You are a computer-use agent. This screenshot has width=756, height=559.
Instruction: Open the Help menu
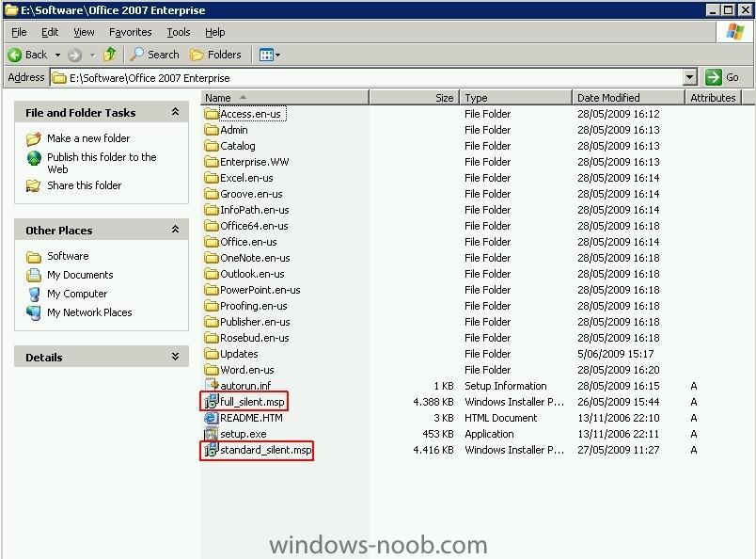pos(215,32)
